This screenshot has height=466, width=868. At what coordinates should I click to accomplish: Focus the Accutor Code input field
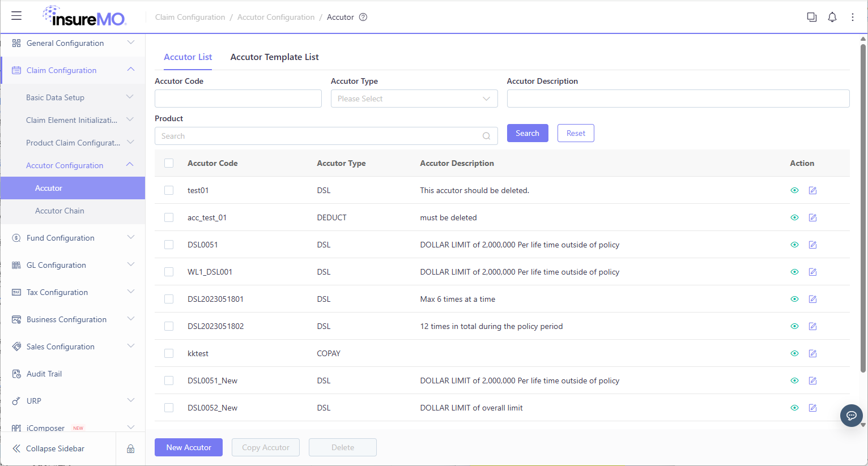click(238, 99)
